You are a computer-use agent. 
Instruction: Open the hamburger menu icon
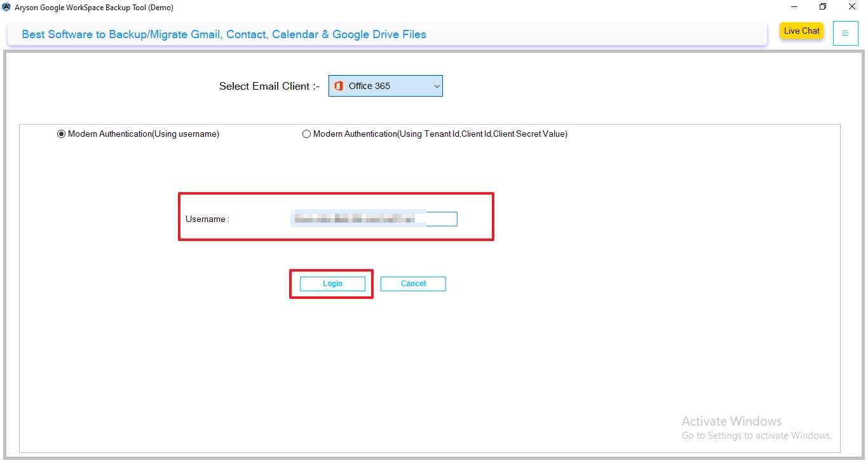point(845,33)
